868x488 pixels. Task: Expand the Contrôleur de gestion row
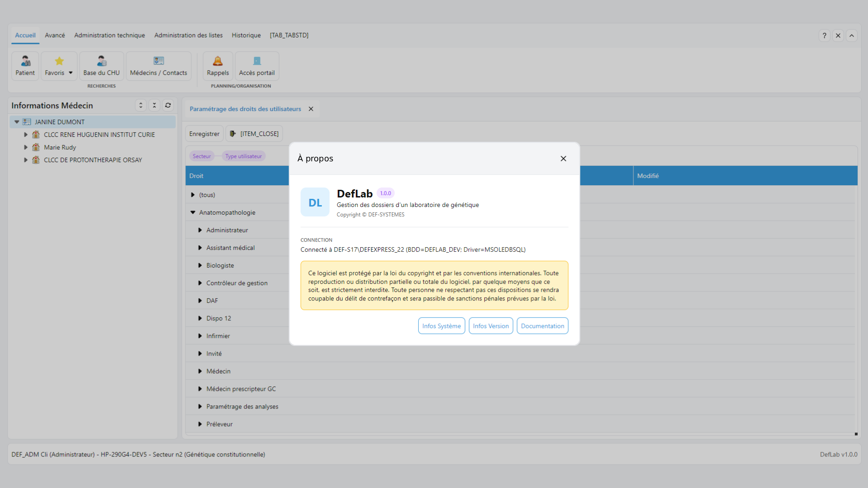[x=200, y=283]
